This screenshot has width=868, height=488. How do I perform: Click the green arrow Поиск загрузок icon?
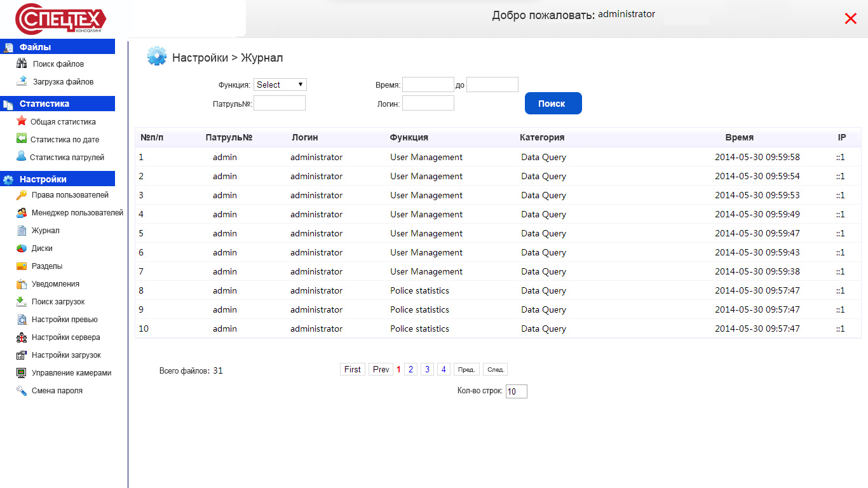[x=22, y=302]
